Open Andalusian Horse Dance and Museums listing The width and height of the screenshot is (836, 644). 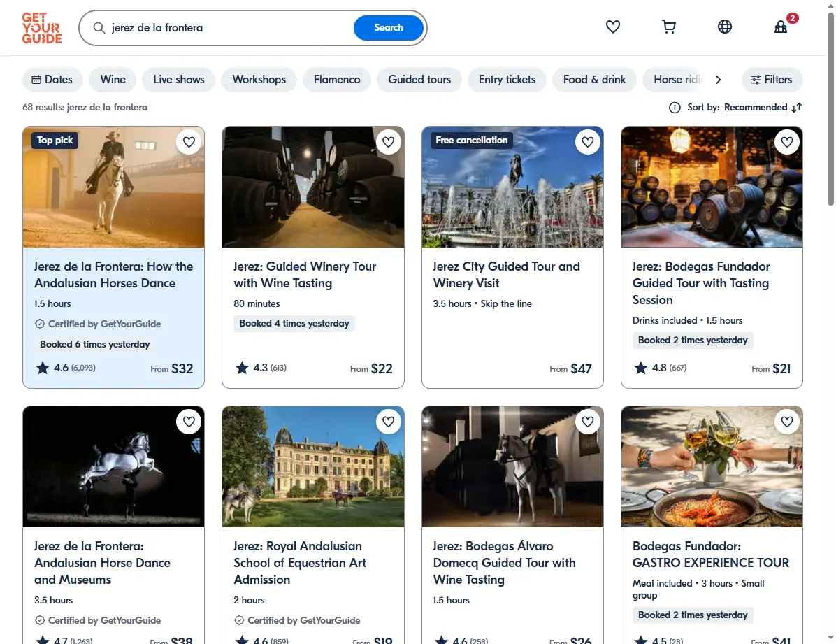[102, 563]
